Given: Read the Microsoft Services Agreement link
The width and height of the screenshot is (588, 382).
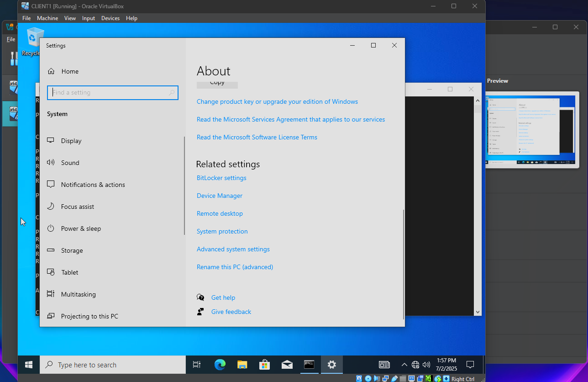Looking at the screenshot, I should 291,119.
